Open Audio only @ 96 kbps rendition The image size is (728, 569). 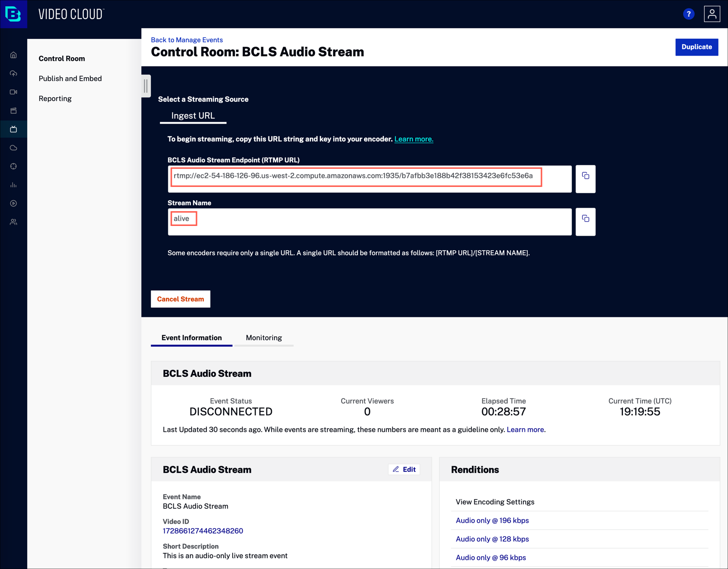pos(491,558)
